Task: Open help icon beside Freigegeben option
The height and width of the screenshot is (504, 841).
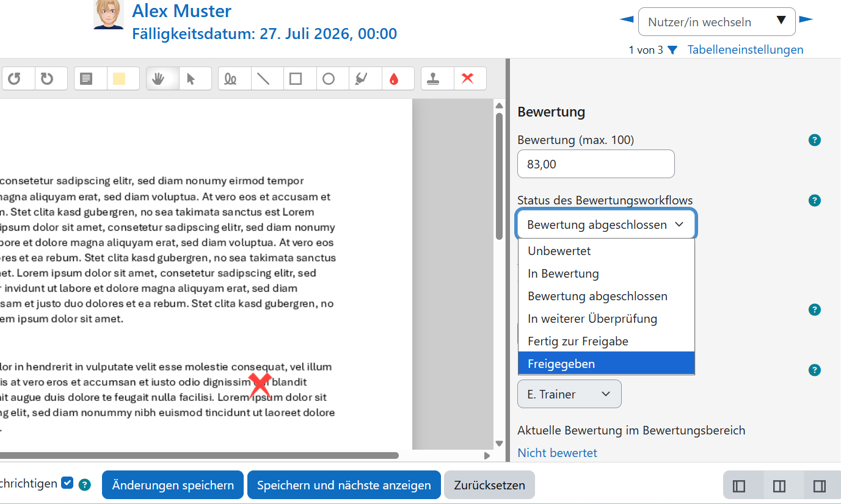Action: (814, 370)
